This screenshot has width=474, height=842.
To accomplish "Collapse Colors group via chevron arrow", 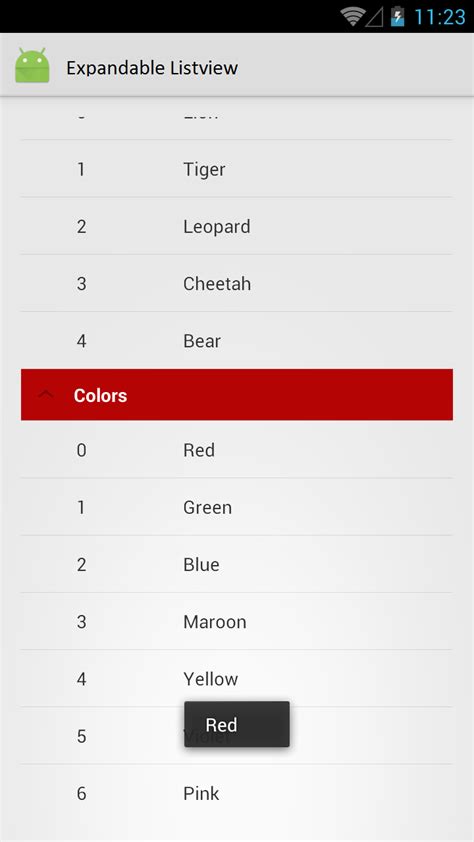I will [46, 394].
